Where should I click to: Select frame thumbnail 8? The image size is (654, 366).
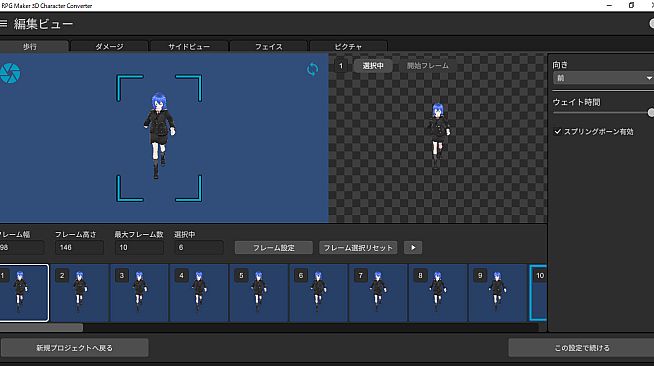(438, 293)
